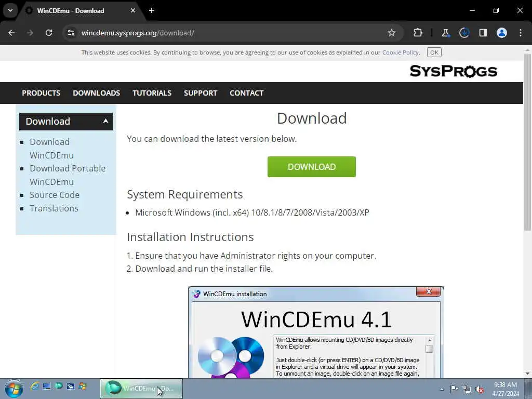Open the user profile avatar
The width and height of the screenshot is (532, 399).
pyautogui.click(x=502, y=33)
